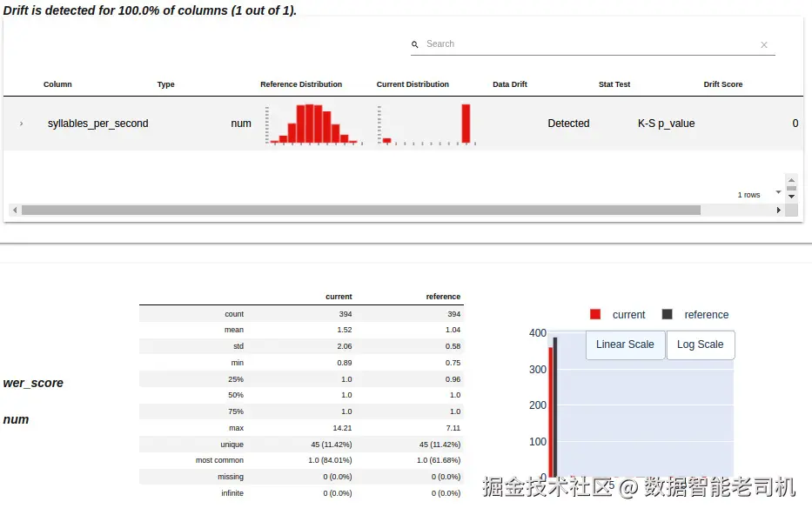Select the syllables_per_second column name

click(x=97, y=124)
